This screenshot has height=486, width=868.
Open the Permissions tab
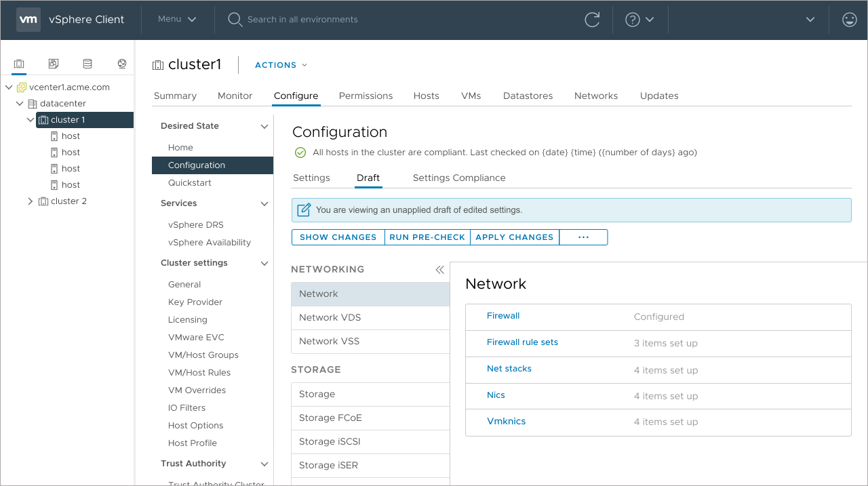tap(366, 96)
